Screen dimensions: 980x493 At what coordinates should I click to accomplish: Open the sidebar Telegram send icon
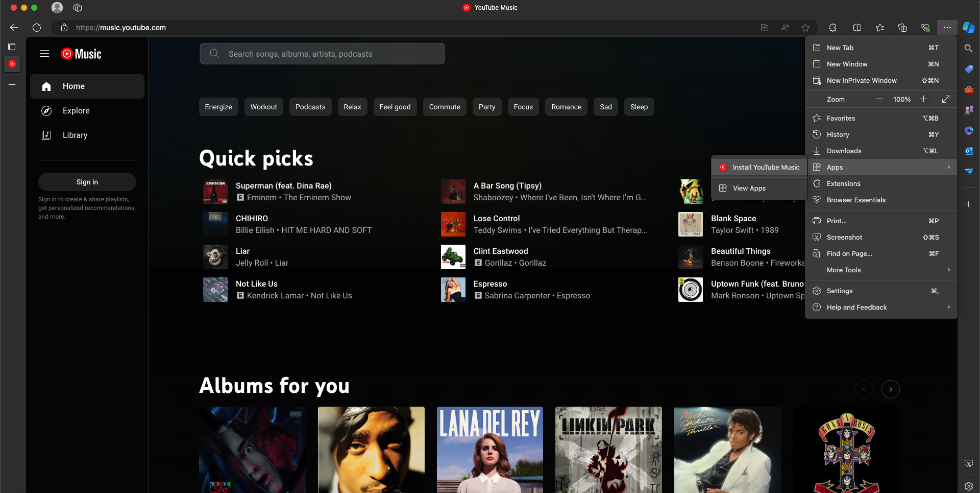tap(968, 171)
